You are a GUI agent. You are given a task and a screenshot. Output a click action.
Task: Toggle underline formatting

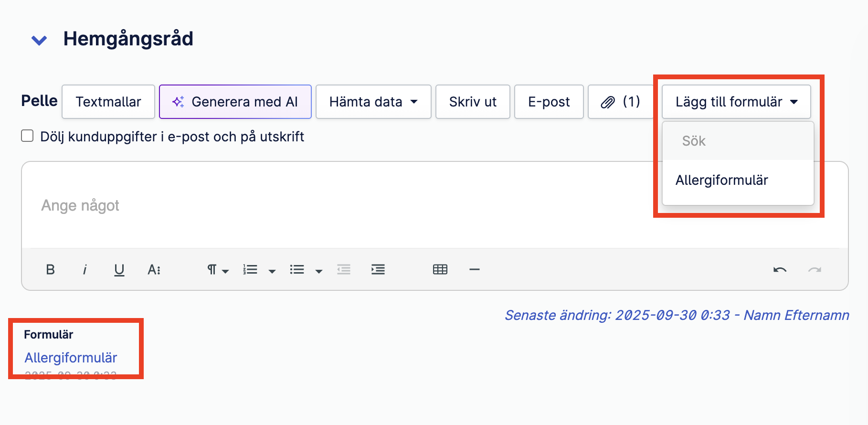pos(119,270)
